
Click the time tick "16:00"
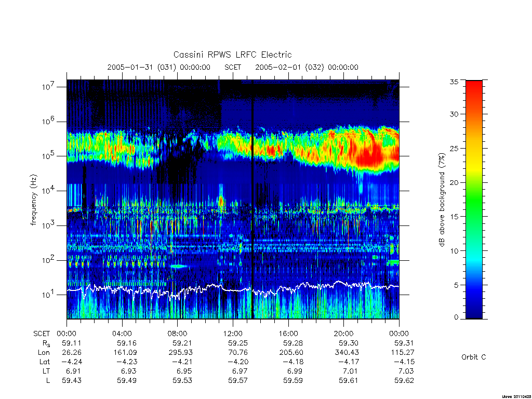click(288, 334)
